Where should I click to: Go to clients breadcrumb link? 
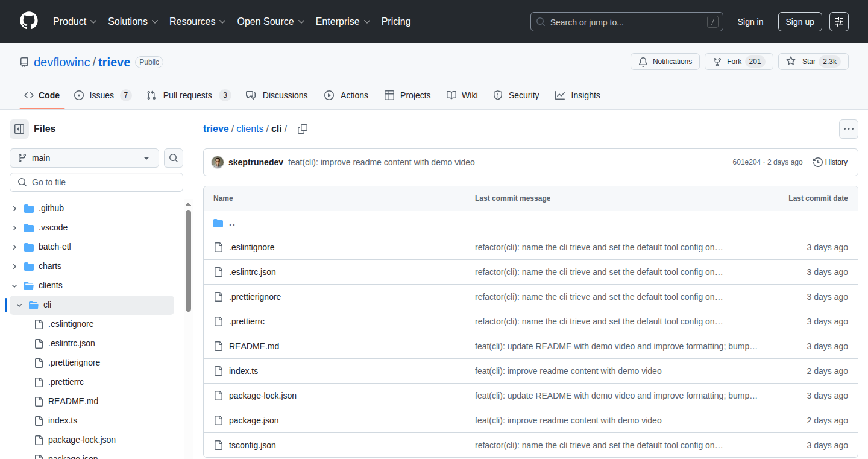coord(250,129)
